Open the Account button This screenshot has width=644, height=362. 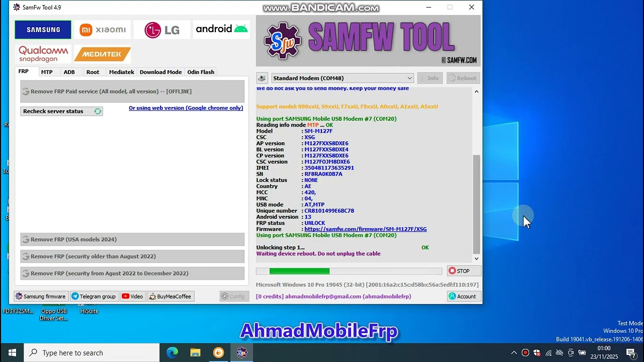pos(464,296)
